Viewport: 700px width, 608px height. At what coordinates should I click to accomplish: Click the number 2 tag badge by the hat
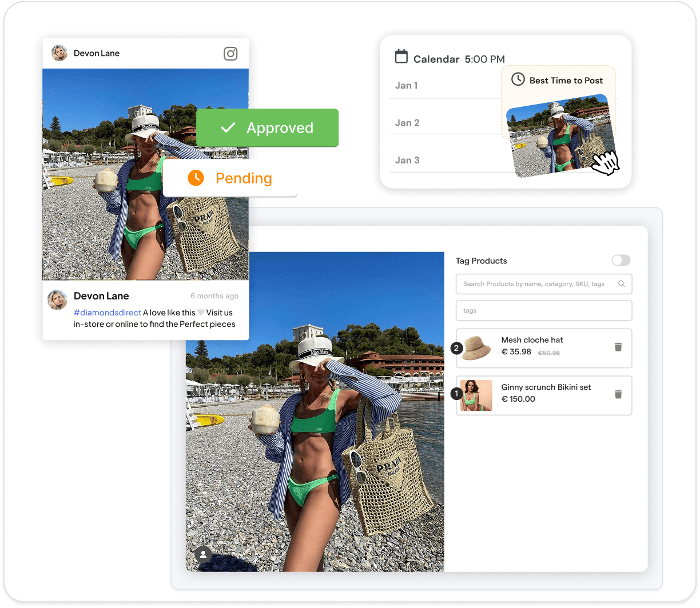pyautogui.click(x=456, y=347)
